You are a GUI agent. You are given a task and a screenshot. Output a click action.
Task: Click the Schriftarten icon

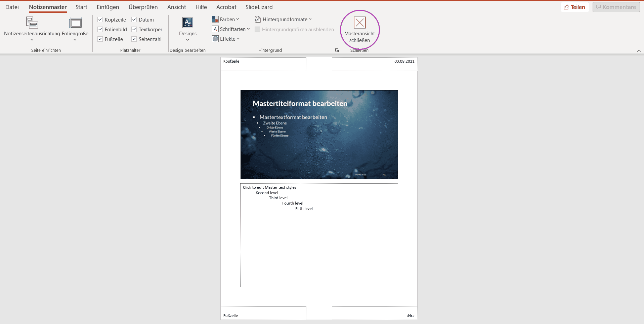tap(215, 29)
